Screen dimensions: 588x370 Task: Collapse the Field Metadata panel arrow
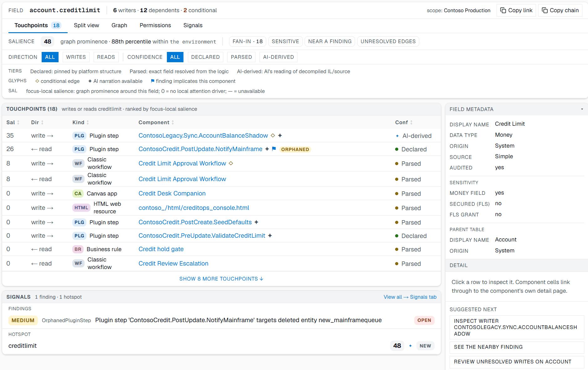coord(582,109)
